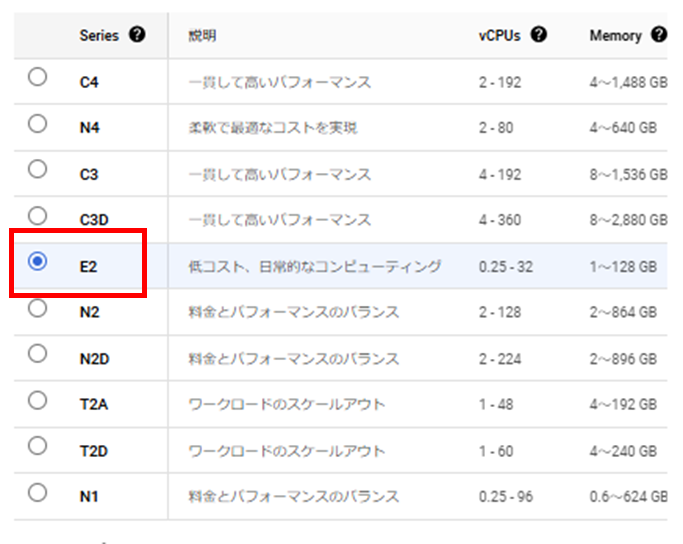This screenshot has width=683, height=544.
Task: Click the vCPU value 2 - 128
Action: tap(500, 312)
